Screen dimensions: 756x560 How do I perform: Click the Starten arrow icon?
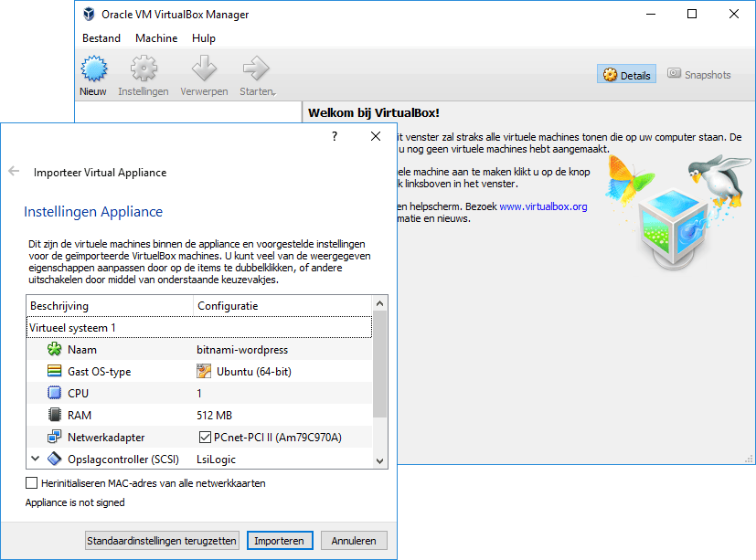256,69
